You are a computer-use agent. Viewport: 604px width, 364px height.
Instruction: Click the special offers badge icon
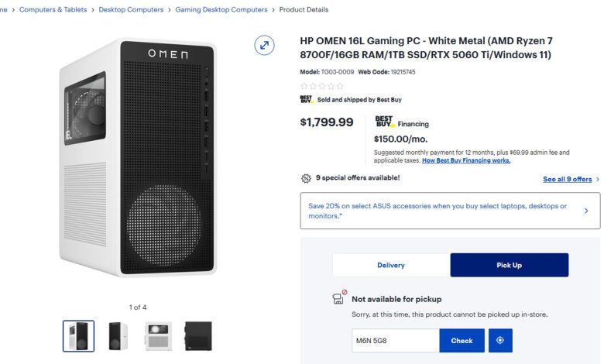pos(306,178)
